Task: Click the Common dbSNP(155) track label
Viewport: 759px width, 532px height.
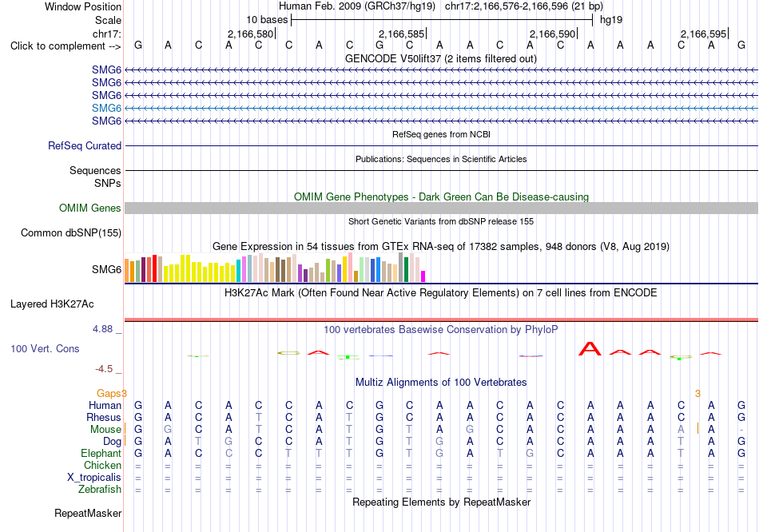Action: [70, 232]
